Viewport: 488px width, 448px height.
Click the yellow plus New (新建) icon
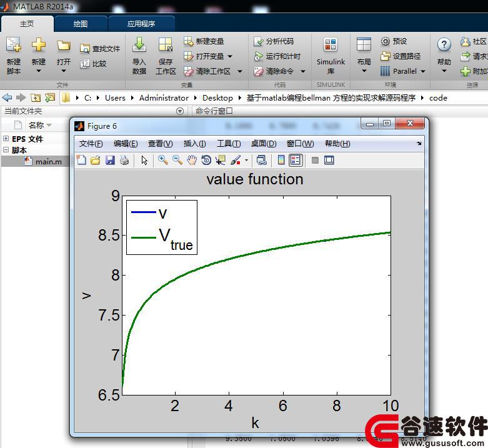[x=39, y=45]
